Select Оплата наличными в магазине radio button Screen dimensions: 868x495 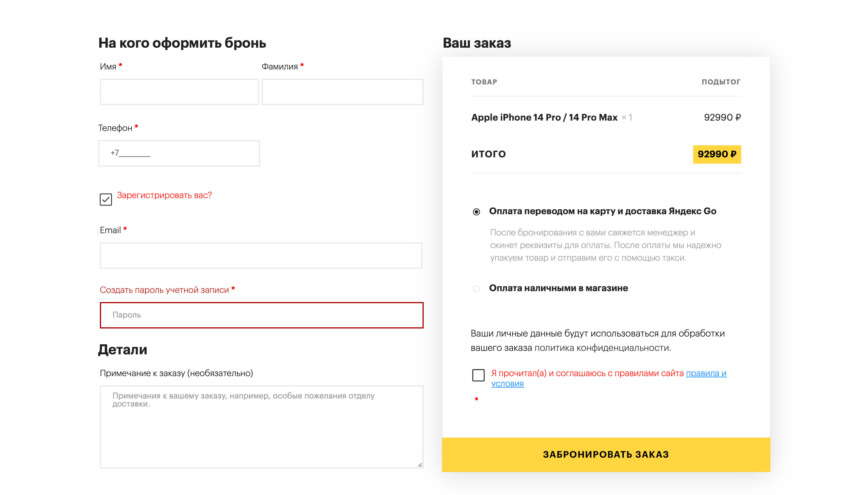[476, 289]
